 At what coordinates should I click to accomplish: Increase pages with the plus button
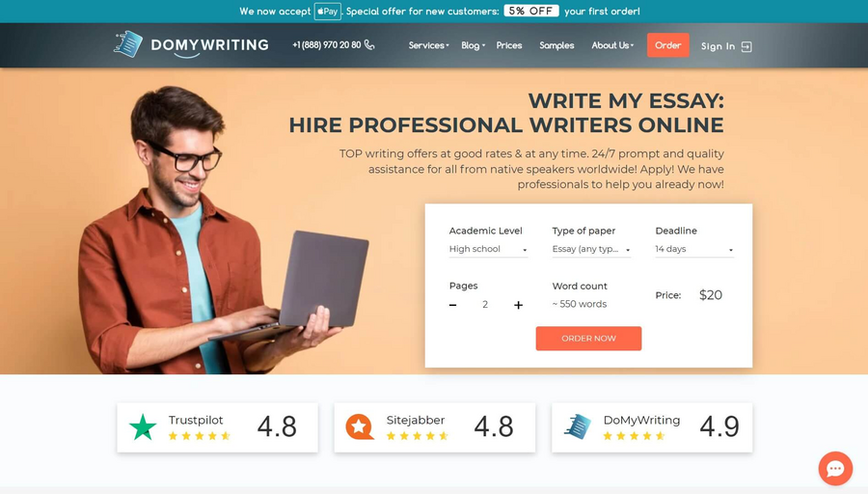pos(518,305)
